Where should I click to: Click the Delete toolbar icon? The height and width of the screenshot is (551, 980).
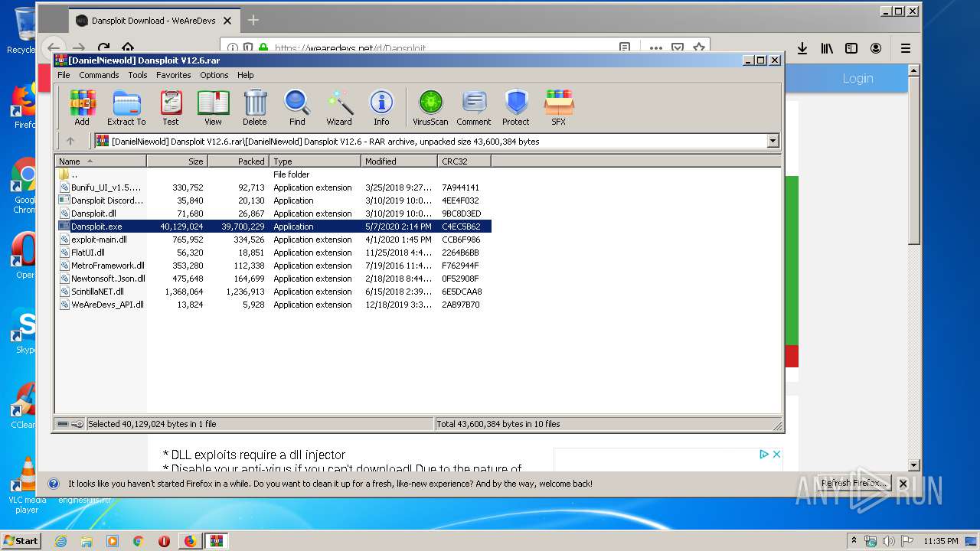255,107
